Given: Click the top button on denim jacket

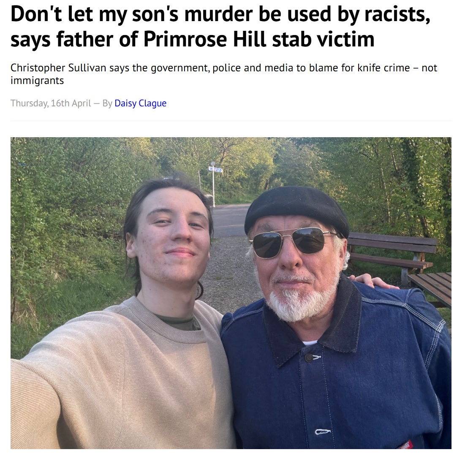Looking at the screenshot, I should (x=309, y=358).
